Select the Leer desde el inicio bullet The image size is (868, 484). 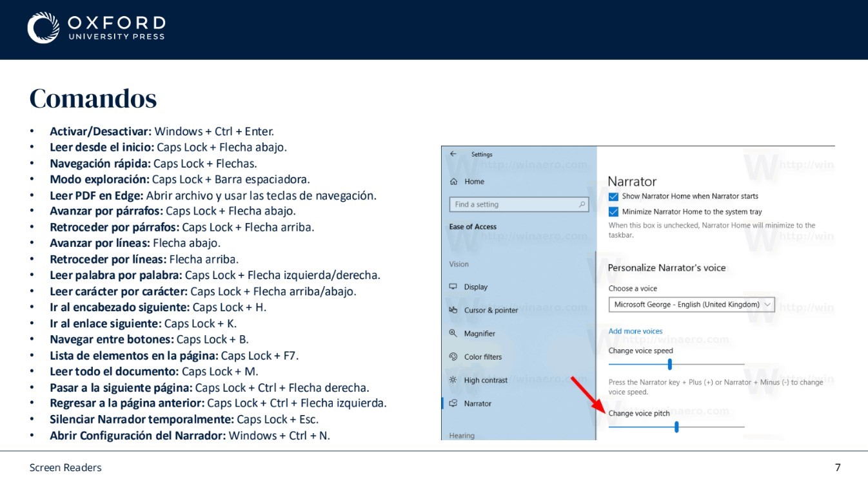(x=168, y=147)
